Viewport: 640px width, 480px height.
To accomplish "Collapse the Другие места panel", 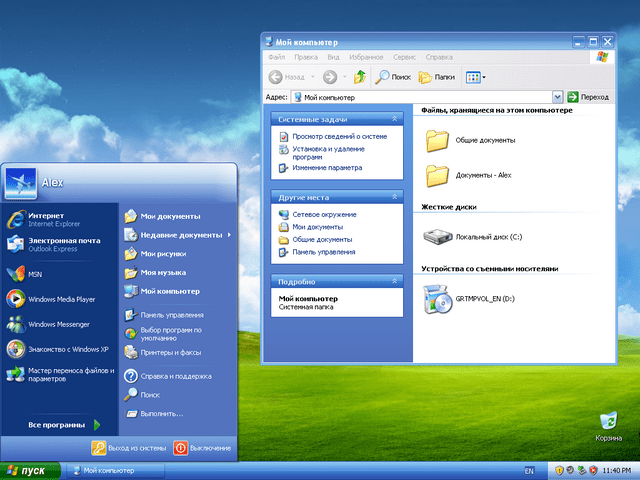I will coord(396,198).
